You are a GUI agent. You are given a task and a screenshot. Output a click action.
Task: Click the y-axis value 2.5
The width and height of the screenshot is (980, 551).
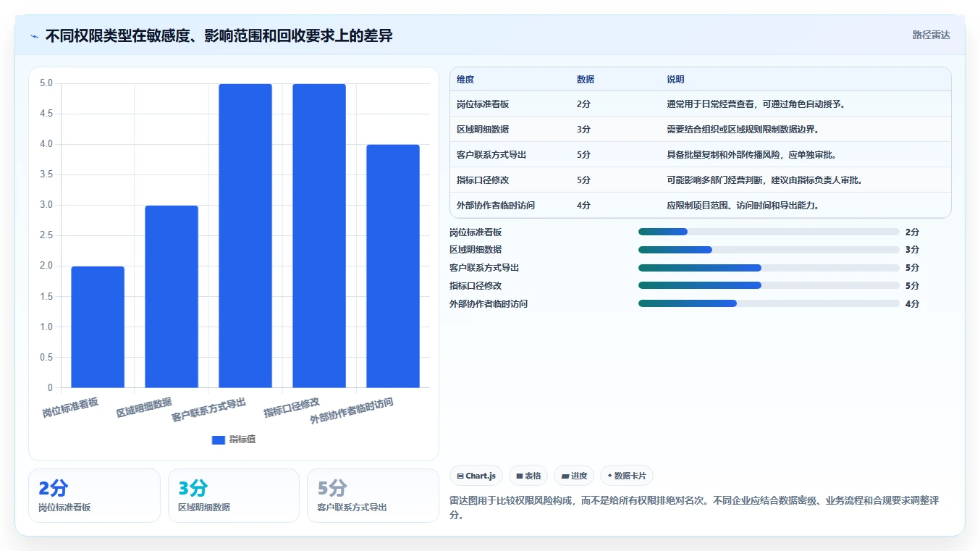[46, 235]
